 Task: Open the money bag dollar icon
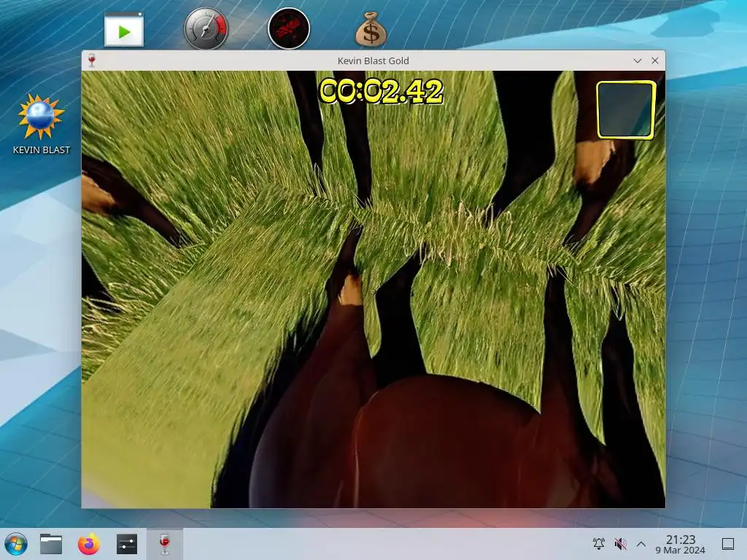[x=371, y=29]
